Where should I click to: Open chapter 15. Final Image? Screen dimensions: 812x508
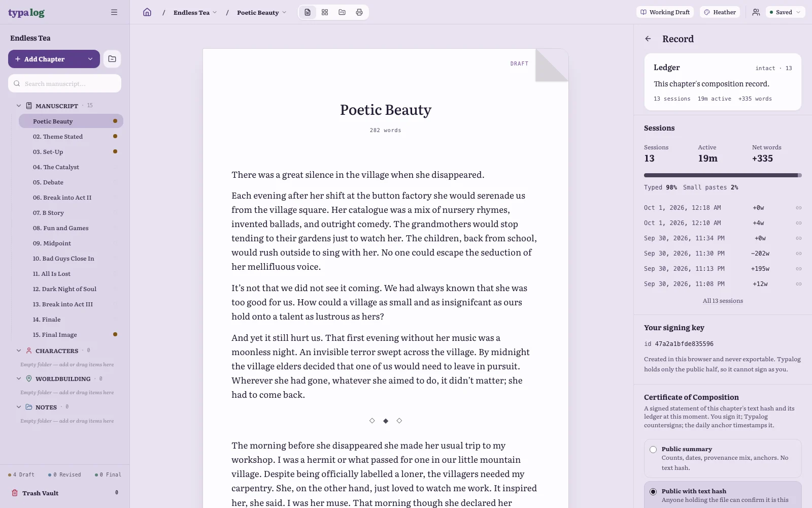click(71, 335)
